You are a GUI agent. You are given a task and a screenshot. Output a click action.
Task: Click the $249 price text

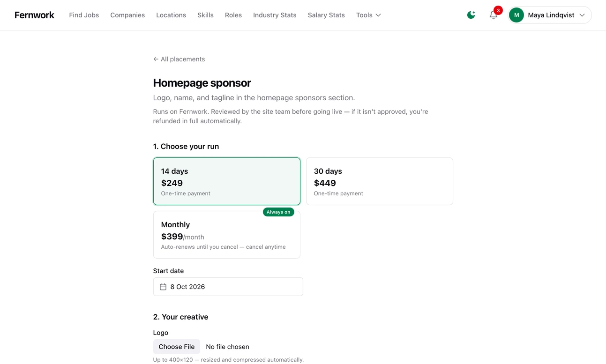click(172, 183)
